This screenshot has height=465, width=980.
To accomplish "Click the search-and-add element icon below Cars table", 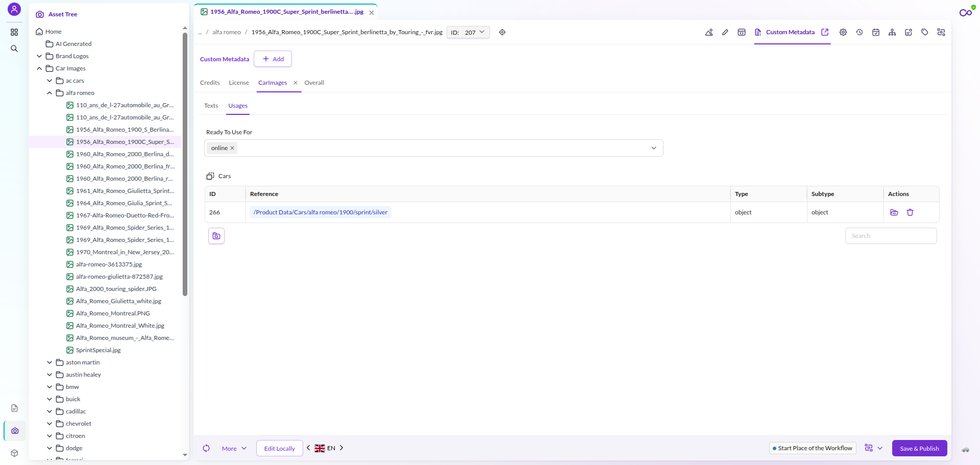I will pos(216,236).
